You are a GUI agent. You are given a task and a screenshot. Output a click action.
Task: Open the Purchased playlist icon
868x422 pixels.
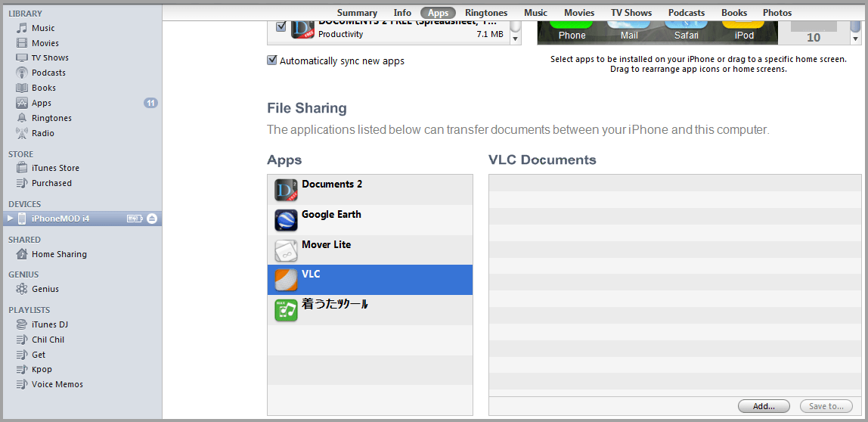tap(22, 183)
